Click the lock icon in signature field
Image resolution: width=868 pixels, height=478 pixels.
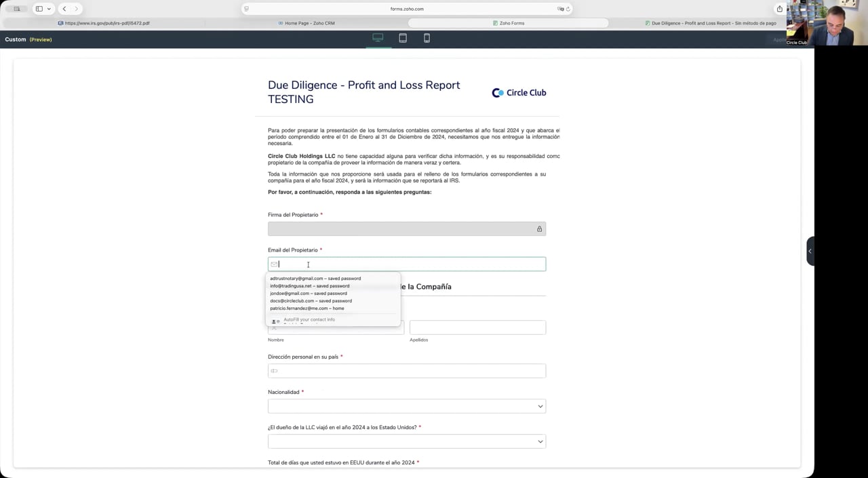[x=539, y=229]
